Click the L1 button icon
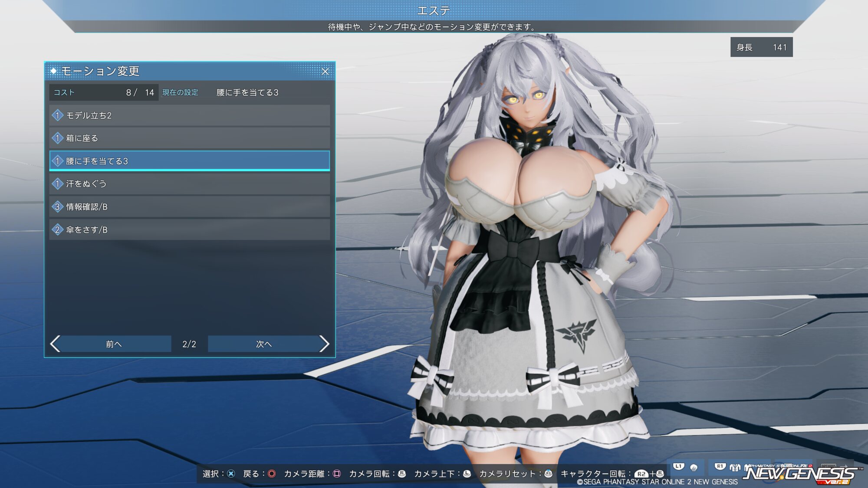 pyautogui.click(x=678, y=467)
